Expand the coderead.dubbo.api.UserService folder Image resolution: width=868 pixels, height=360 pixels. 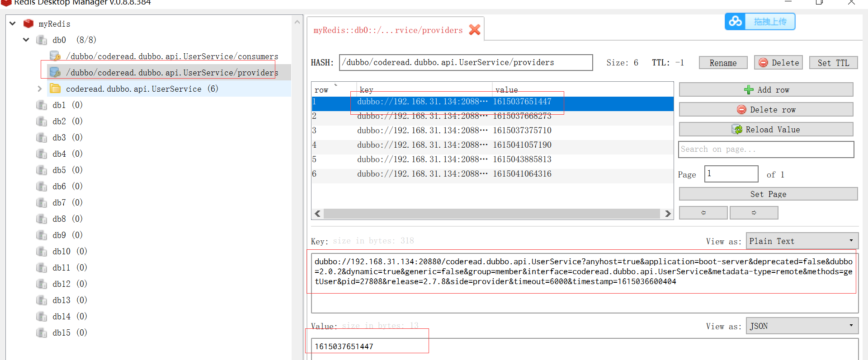pos(40,89)
